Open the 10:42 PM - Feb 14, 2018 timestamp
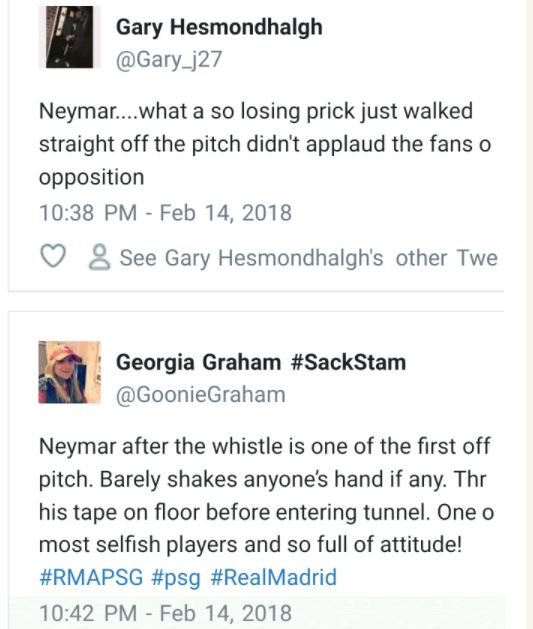The height and width of the screenshot is (629, 533). coord(165,613)
